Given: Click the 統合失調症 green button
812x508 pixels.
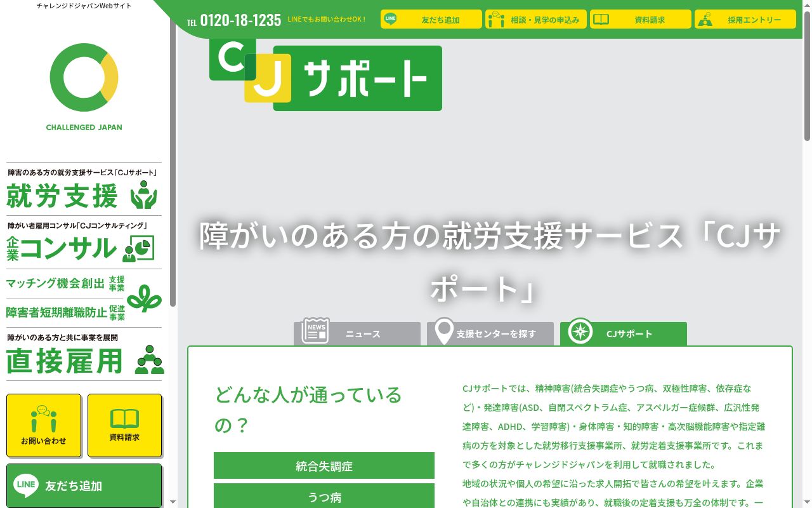Looking at the screenshot, I should pyautogui.click(x=324, y=465).
